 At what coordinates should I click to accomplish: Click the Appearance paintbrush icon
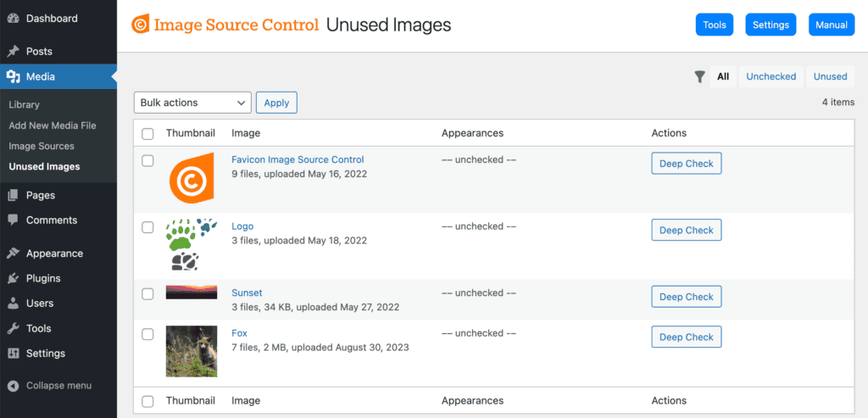[x=14, y=254]
